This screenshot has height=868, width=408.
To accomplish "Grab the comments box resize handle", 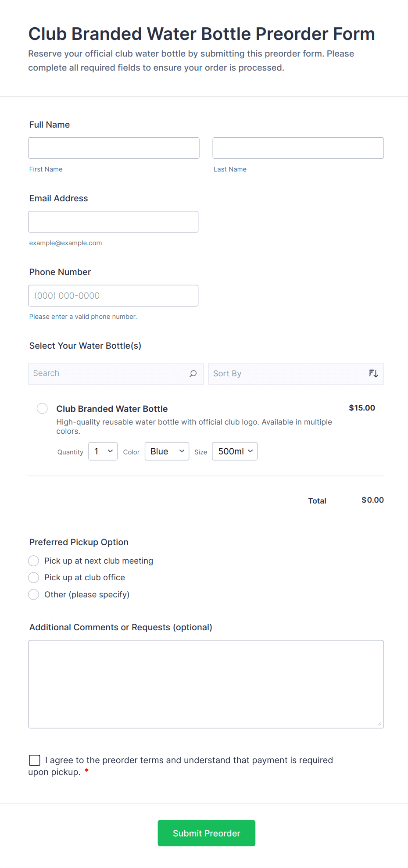I will 379,724.
